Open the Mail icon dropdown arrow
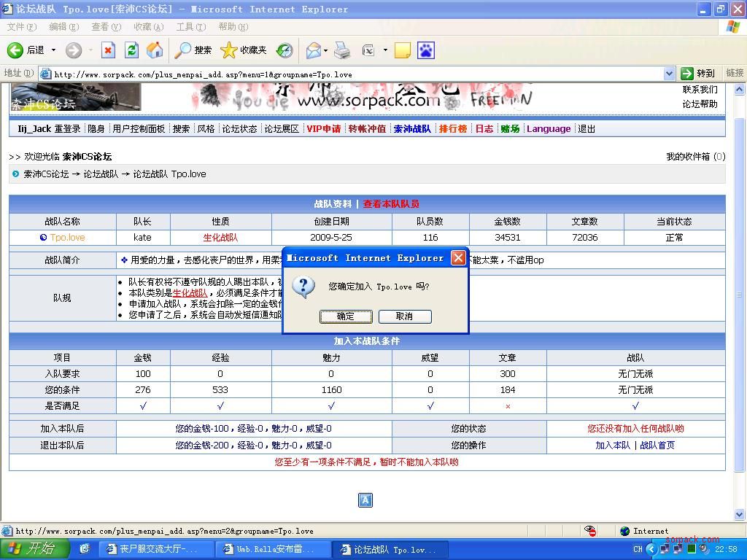This screenshot has height=560, width=747. click(326, 50)
